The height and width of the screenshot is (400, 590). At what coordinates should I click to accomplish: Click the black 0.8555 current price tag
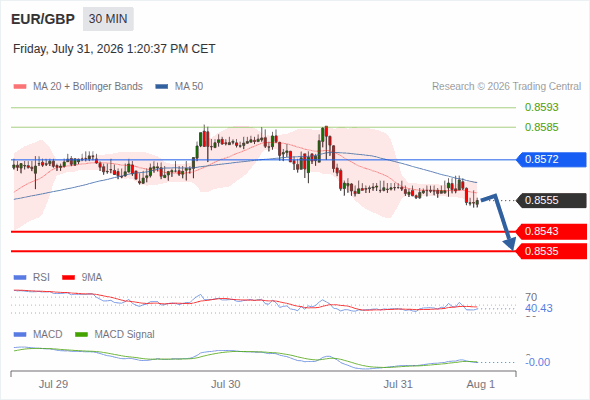click(551, 200)
